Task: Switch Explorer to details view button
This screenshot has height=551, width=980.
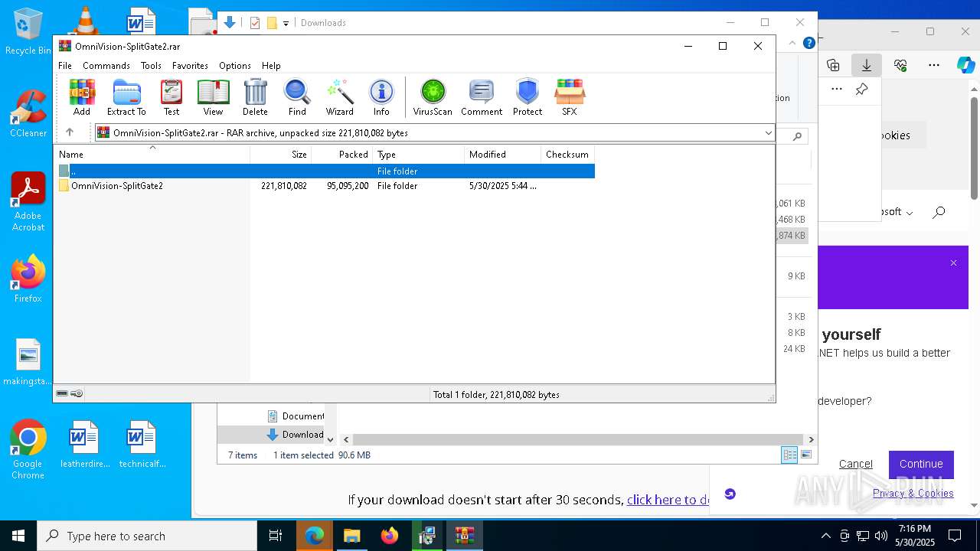Action: [789, 455]
